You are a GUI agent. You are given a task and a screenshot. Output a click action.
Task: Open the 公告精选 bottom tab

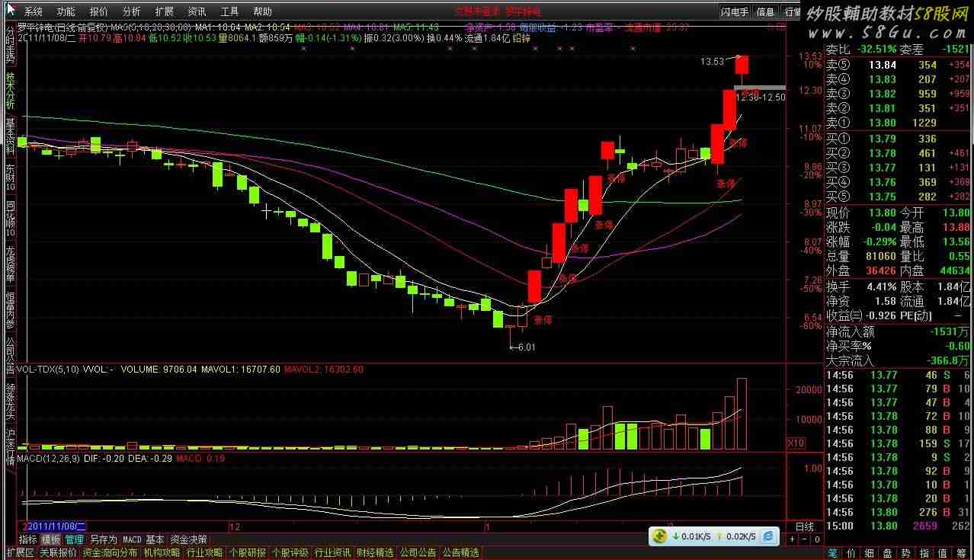click(461, 553)
